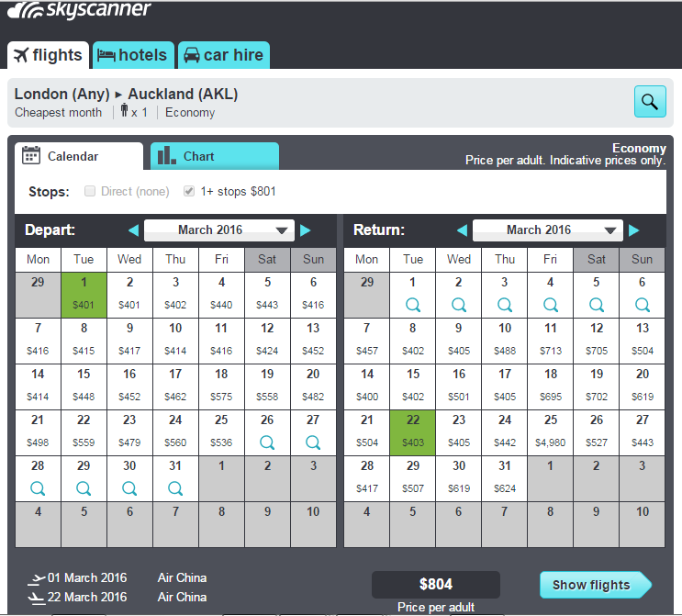This screenshot has width=682, height=616.
Task: Select the Calendar tab
Action: [x=79, y=156]
